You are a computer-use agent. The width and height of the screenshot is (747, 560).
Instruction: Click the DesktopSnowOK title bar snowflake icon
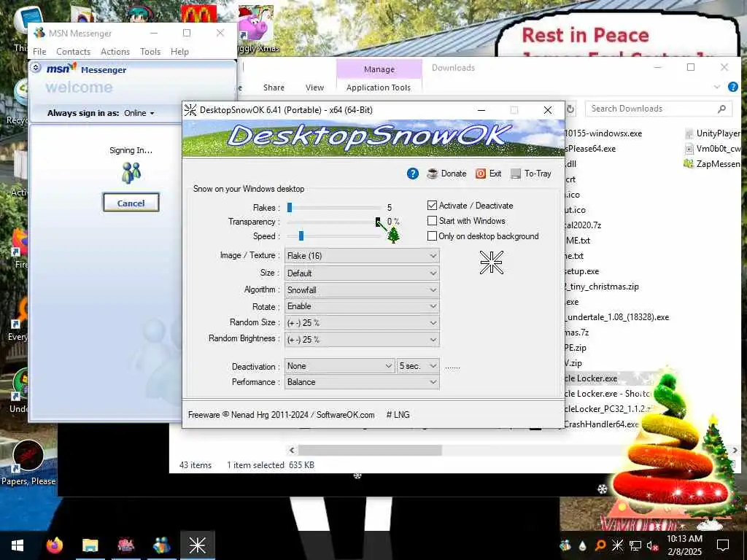tap(190, 110)
